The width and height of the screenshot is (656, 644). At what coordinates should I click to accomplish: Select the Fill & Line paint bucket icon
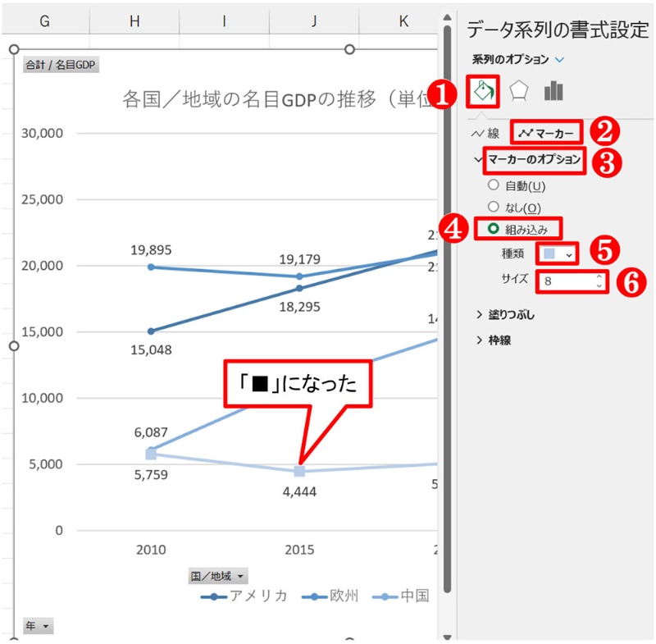483,90
